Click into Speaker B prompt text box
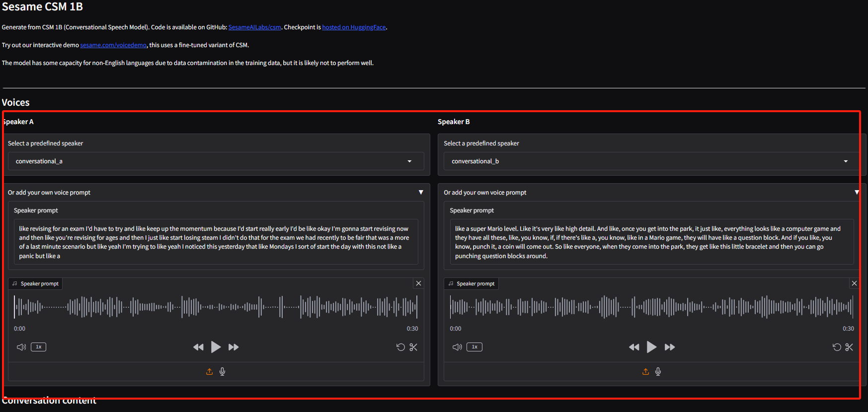The height and width of the screenshot is (412, 868). pyautogui.click(x=652, y=242)
